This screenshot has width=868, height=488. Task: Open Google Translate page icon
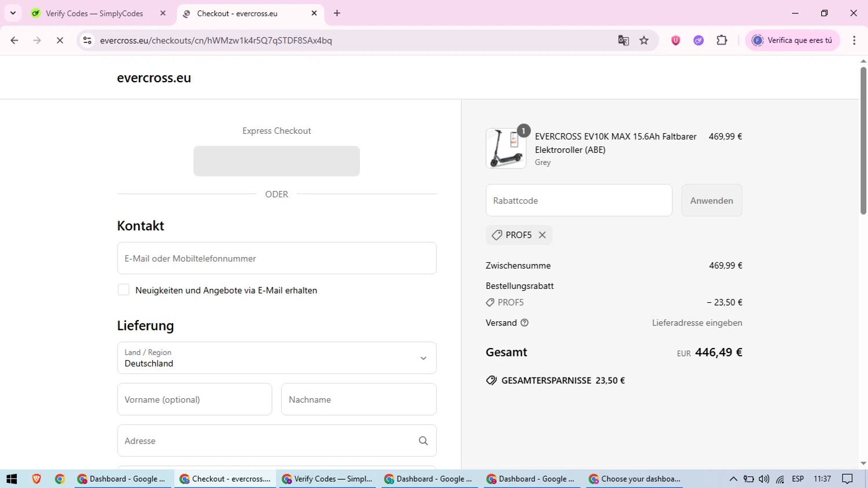point(623,41)
